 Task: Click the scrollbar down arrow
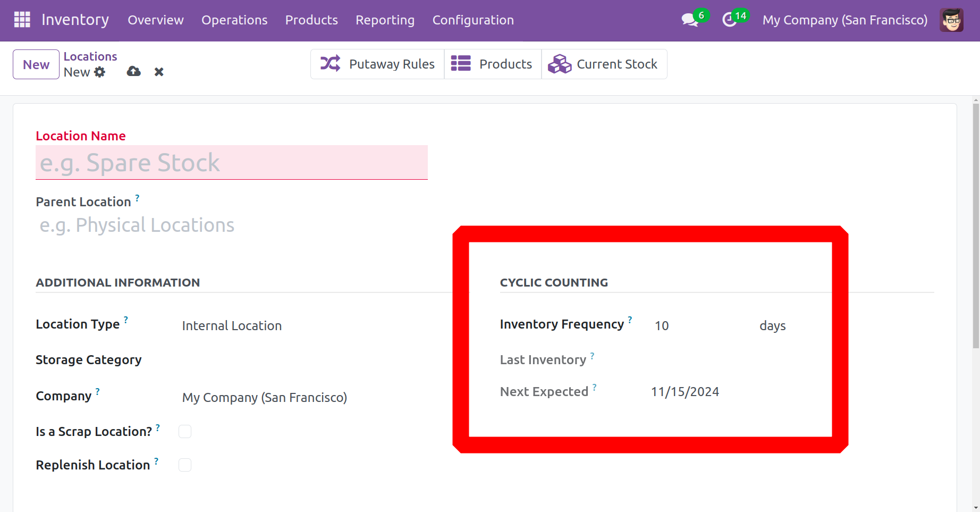coord(976,508)
